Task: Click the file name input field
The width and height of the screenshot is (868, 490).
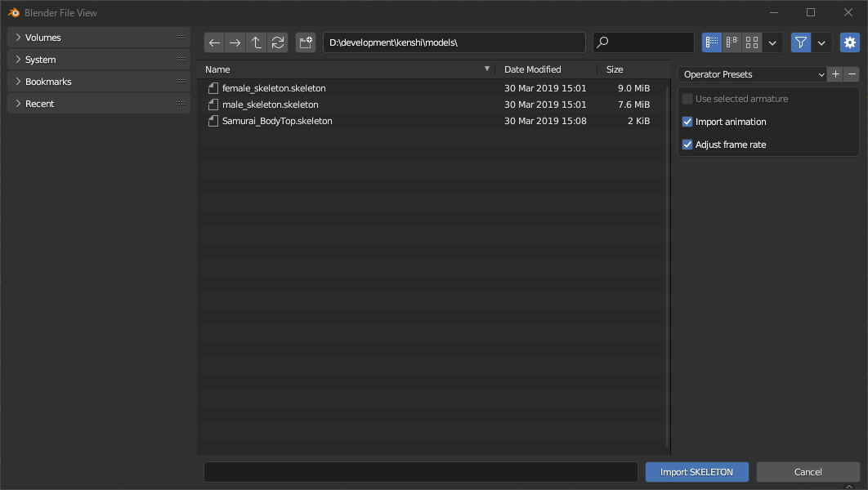Action: [421, 472]
